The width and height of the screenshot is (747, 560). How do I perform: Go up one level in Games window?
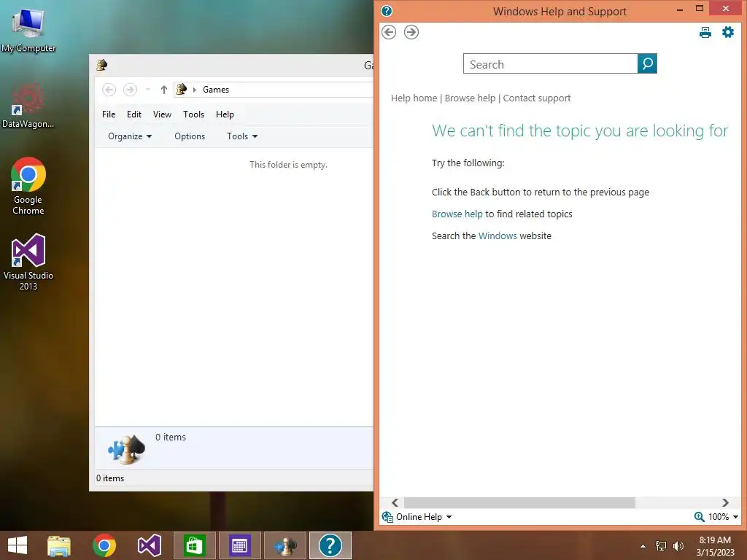pos(164,90)
